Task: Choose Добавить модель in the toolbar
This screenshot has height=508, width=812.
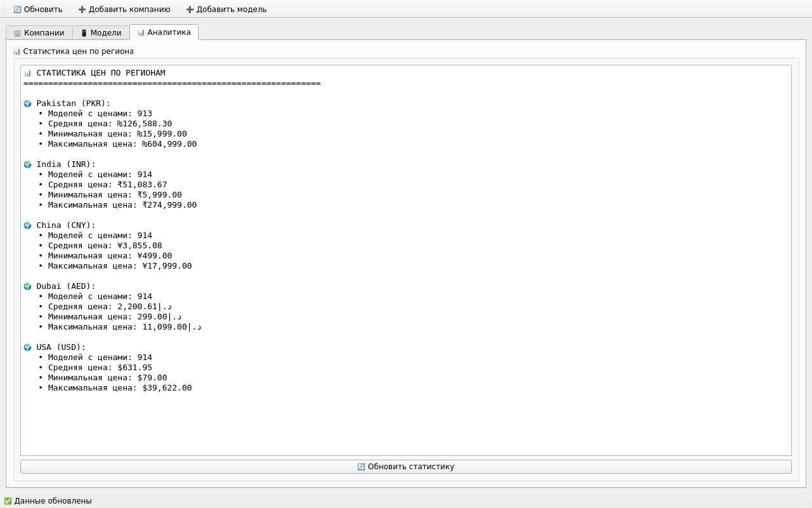Action: pos(226,10)
